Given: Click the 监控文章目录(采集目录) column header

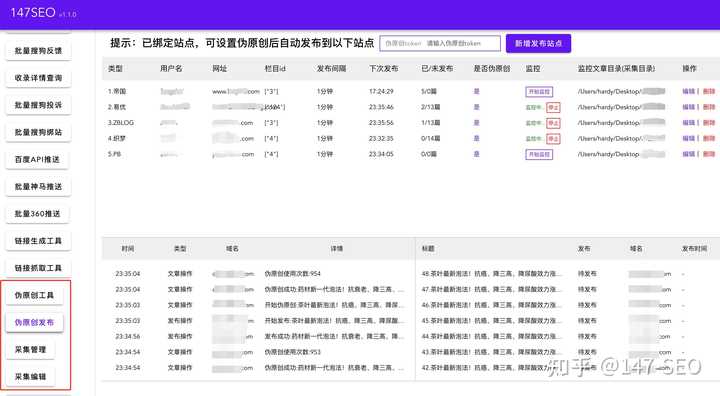Looking at the screenshot, I should (616, 68).
